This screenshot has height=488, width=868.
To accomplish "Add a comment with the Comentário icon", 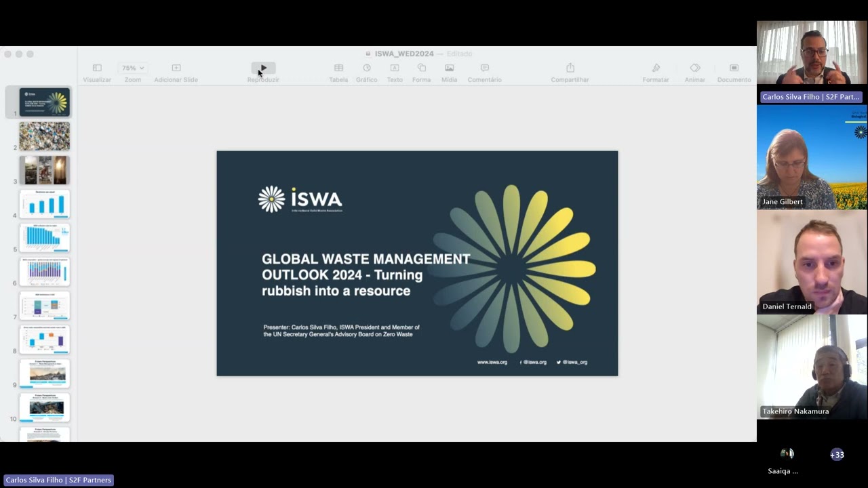I will pyautogui.click(x=484, y=68).
